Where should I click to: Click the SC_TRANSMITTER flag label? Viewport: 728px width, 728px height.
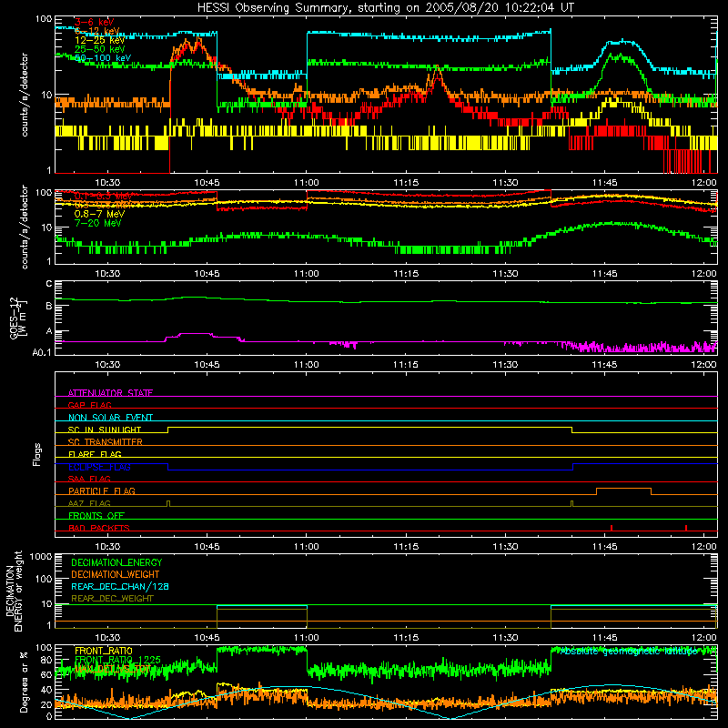pyautogui.click(x=105, y=441)
